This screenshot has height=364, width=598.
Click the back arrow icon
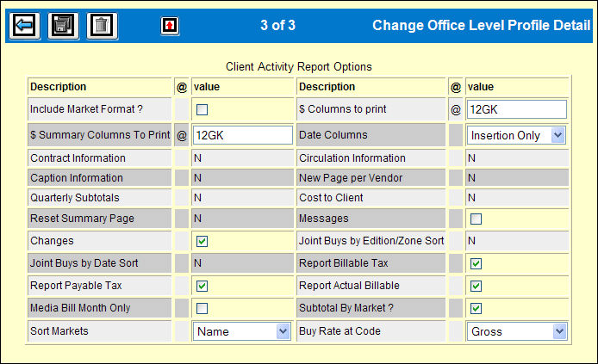pos(25,26)
